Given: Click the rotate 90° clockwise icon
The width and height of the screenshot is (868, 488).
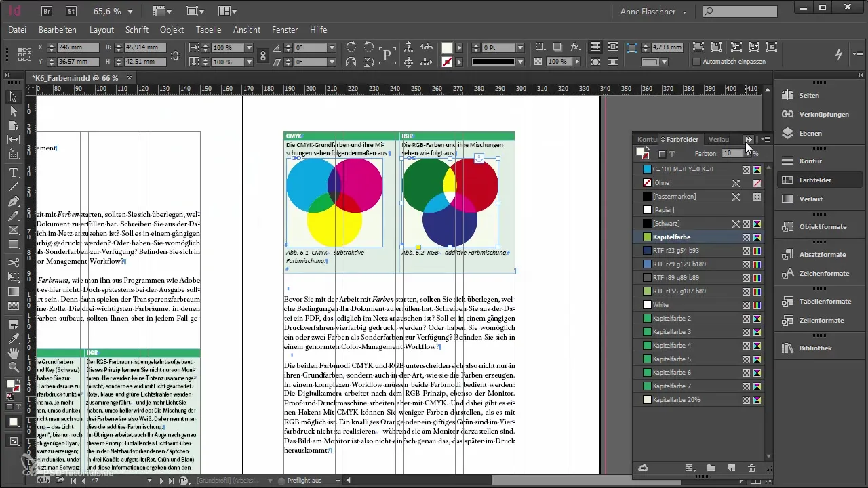Looking at the screenshot, I should click(x=351, y=47).
